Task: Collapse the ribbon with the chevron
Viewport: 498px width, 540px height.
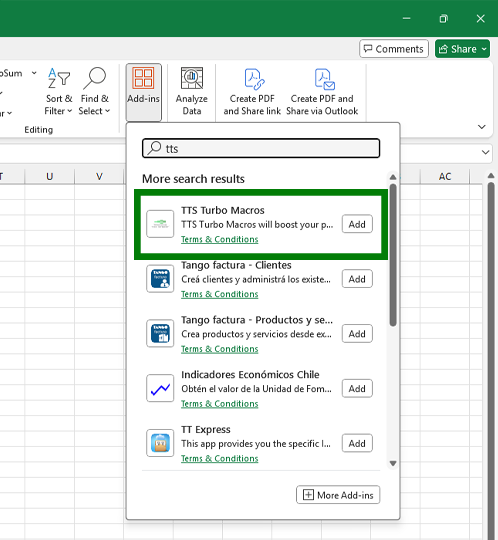Action: pos(482,127)
